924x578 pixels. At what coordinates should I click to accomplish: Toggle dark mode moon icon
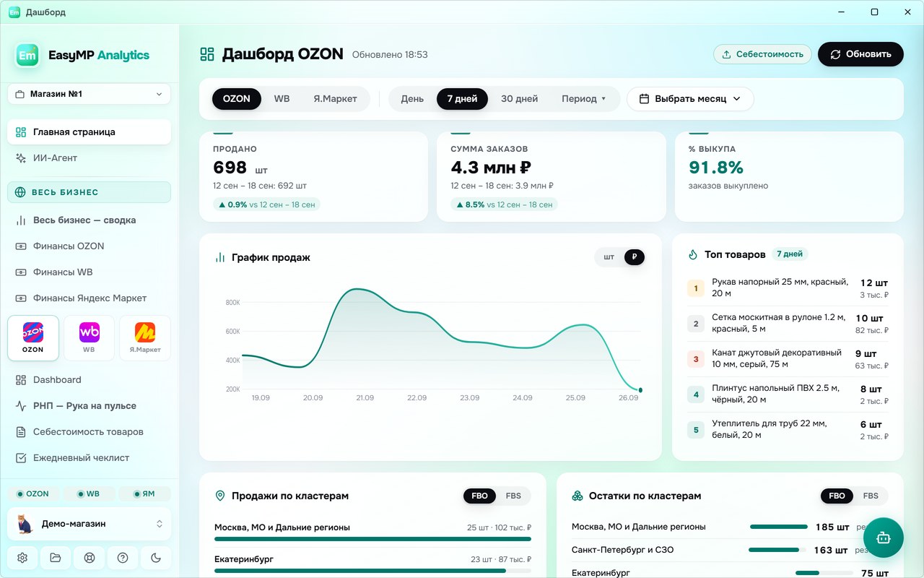coord(156,558)
